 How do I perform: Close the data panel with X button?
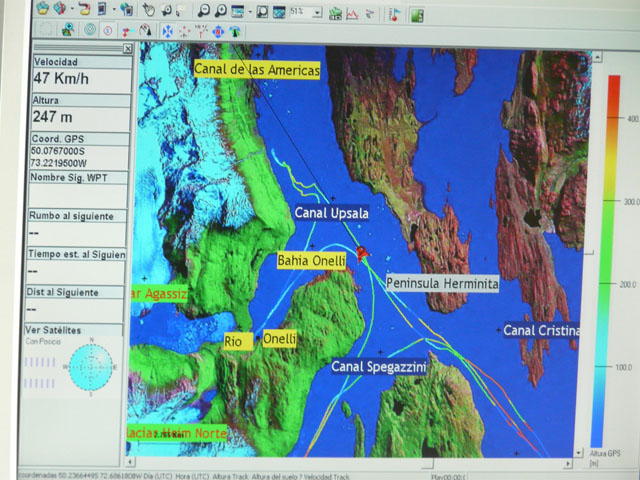click(128, 48)
